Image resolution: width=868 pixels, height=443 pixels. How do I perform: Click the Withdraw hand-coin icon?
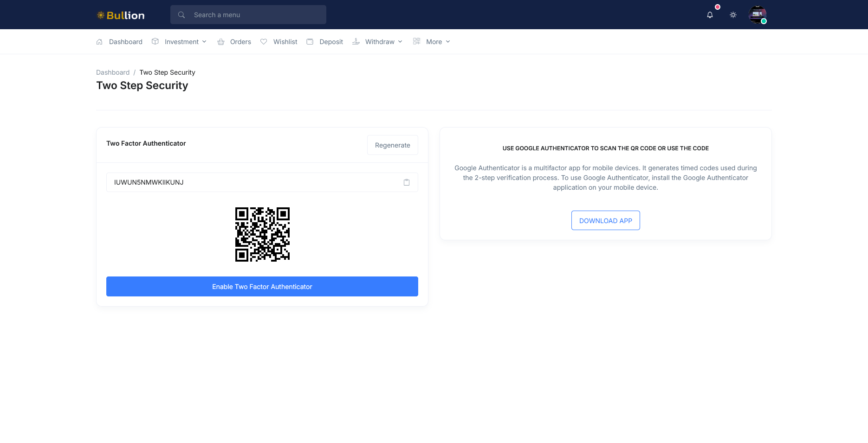coord(356,42)
